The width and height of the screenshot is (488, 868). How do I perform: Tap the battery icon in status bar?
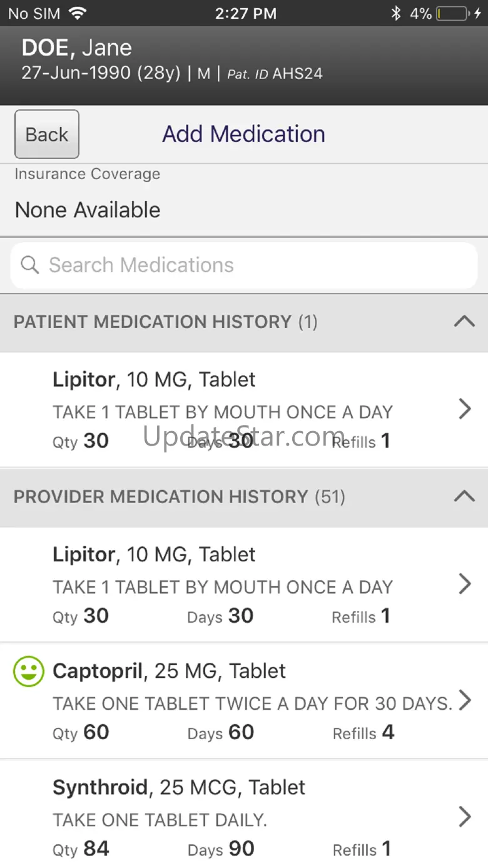click(x=452, y=13)
